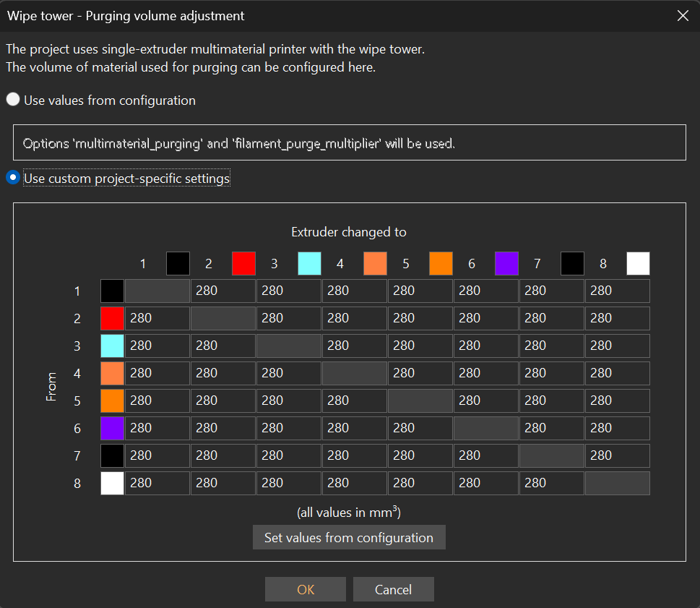The width and height of the screenshot is (700, 608).
Task: Click the orange swatch in From row 5
Action: [112, 401]
